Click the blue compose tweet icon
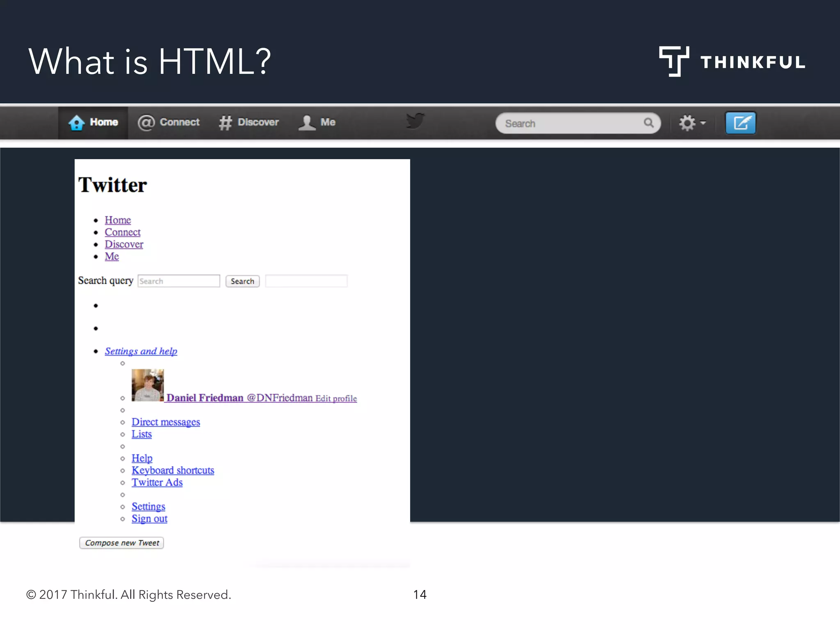 [x=740, y=123]
